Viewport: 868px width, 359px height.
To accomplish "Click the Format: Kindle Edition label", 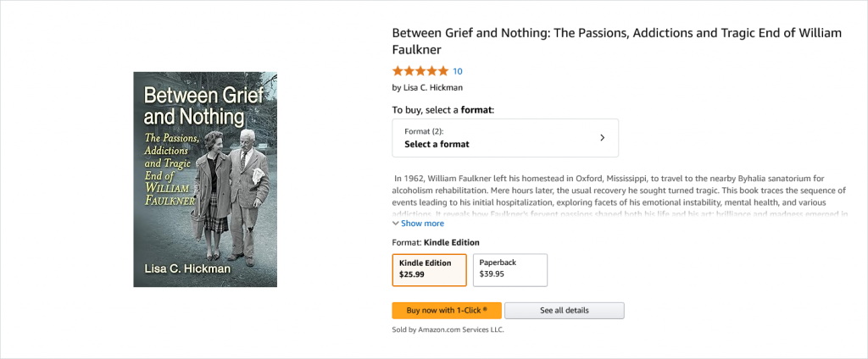I will [x=436, y=242].
